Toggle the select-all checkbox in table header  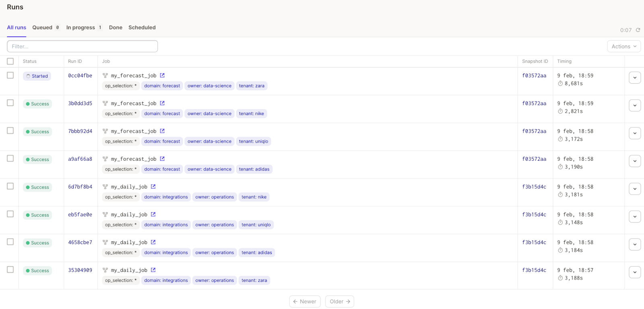pyautogui.click(x=10, y=61)
